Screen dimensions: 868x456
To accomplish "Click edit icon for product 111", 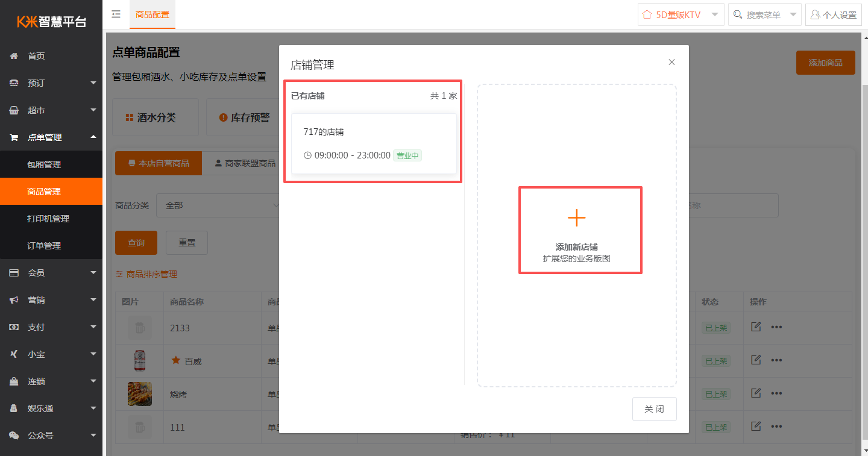I will 756,426.
